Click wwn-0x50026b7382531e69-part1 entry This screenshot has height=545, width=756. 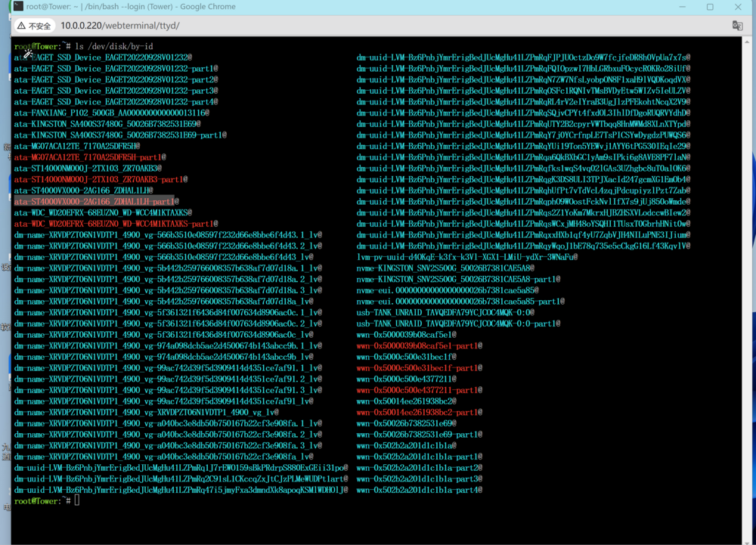(x=420, y=435)
